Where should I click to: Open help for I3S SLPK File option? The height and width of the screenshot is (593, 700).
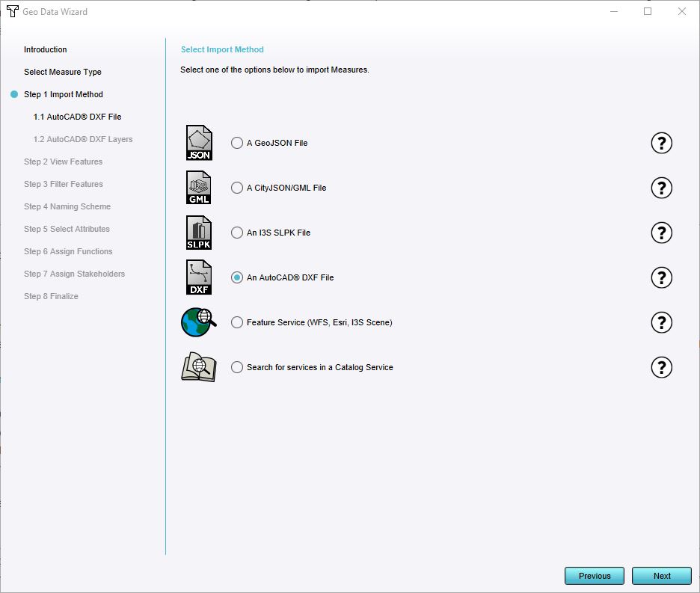[x=661, y=233]
